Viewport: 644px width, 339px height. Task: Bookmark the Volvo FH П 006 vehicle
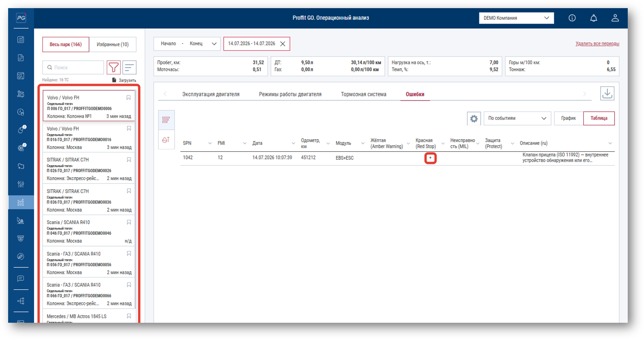point(128,98)
